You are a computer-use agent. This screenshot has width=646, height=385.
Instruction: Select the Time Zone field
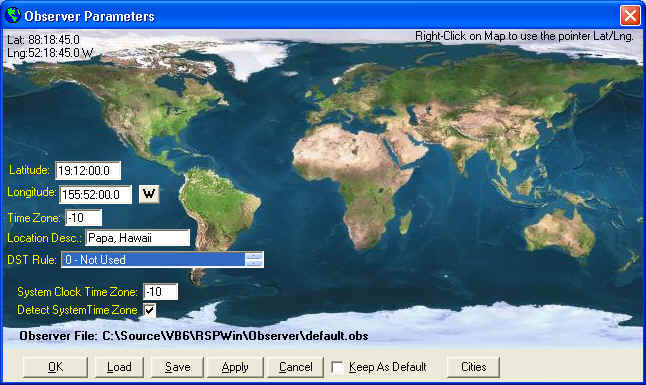click(x=84, y=218)
